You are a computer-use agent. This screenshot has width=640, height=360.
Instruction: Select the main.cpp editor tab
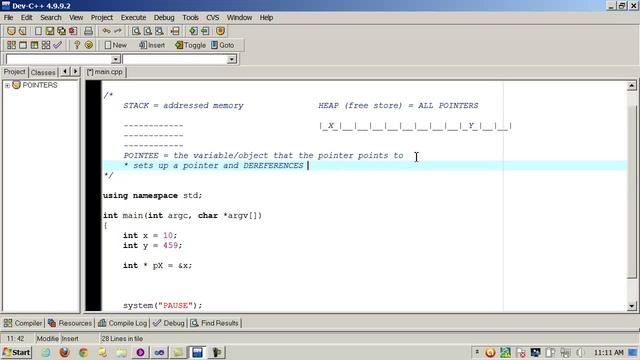[x=105, y=72]
